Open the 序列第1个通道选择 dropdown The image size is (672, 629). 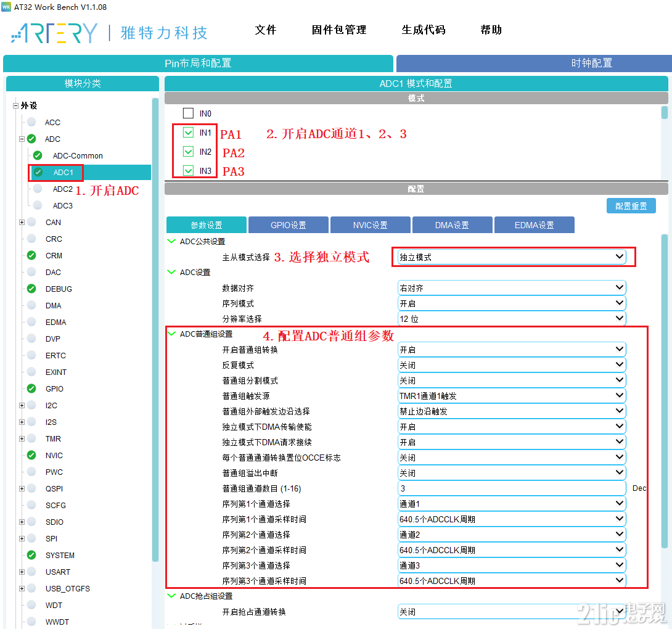pyautogui.click(x=512, y=504)
